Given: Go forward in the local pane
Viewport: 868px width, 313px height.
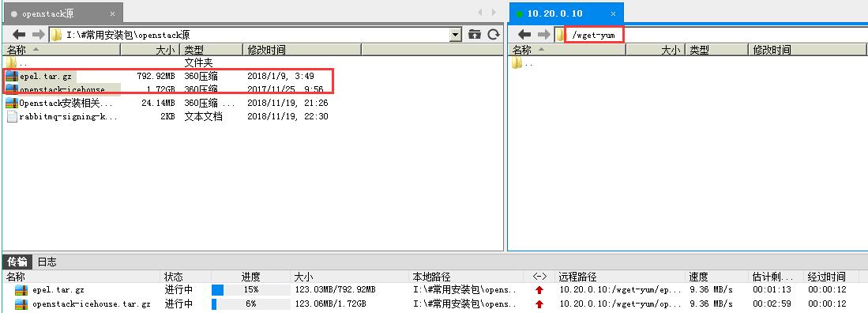Looking at the screenshot, I should (x=38, y=34).
